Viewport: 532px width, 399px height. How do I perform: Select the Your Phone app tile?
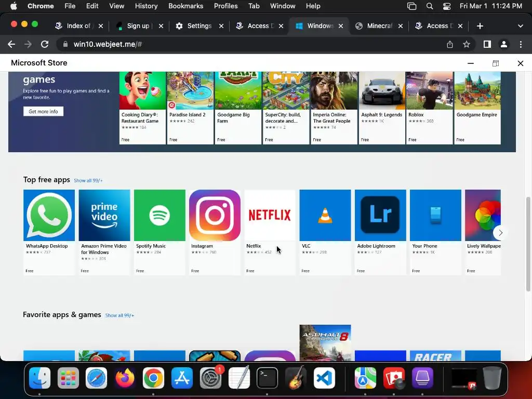[436, 232]
